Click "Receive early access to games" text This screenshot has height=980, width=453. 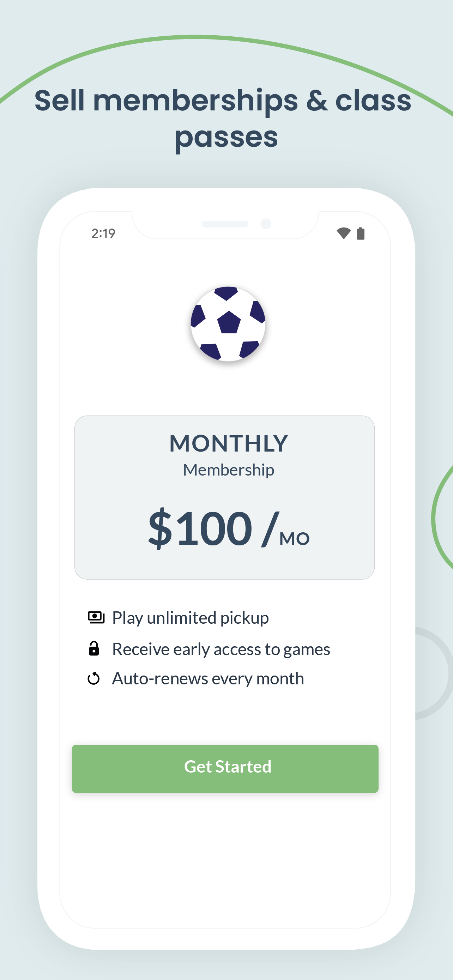coord(221,649)
